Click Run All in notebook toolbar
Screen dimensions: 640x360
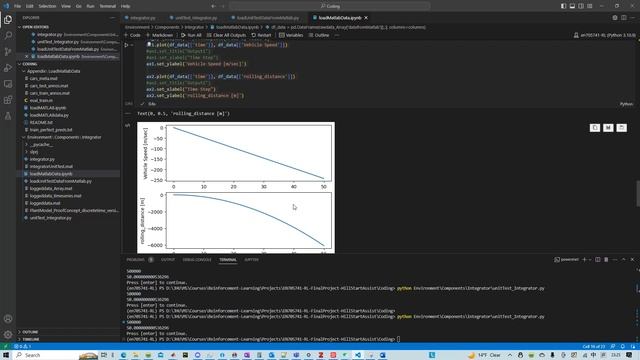point(191,35)
